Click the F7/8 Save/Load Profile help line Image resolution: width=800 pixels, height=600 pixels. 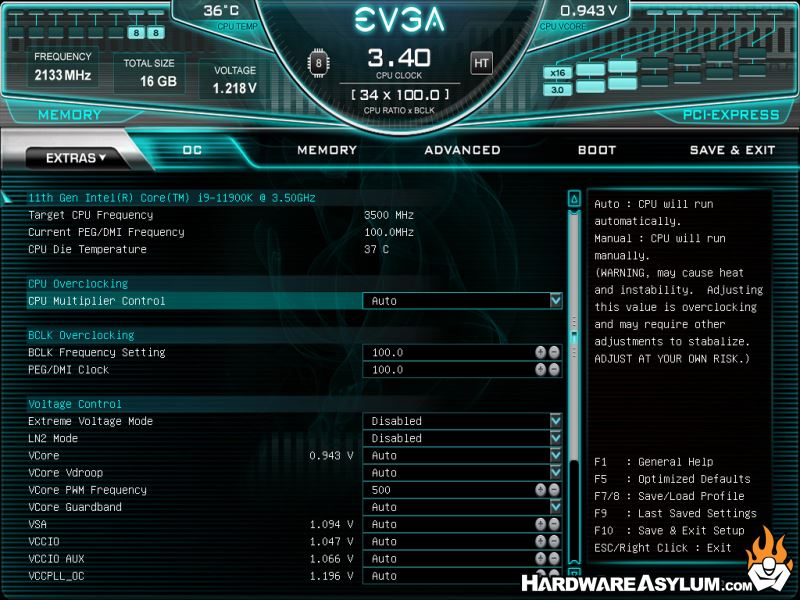(669, 496)
